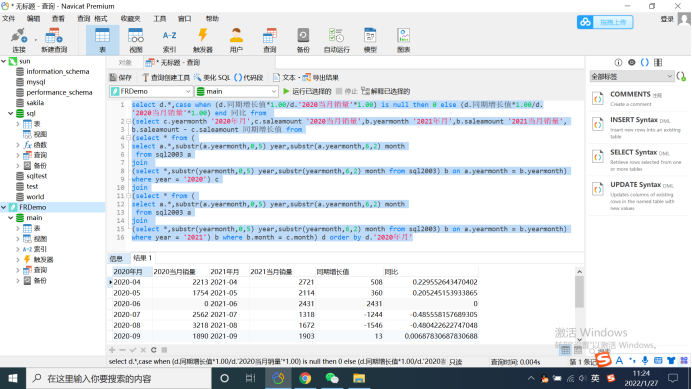Collapse the FRDemo connection node
Image resolution: width=692 pixels, height=389 pixels.
coord(4,207)
